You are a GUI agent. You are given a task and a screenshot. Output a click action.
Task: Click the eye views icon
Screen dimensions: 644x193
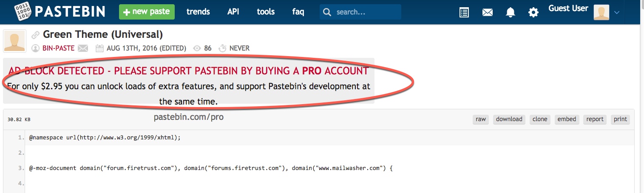pyautogui.click(x=197, y=48)
